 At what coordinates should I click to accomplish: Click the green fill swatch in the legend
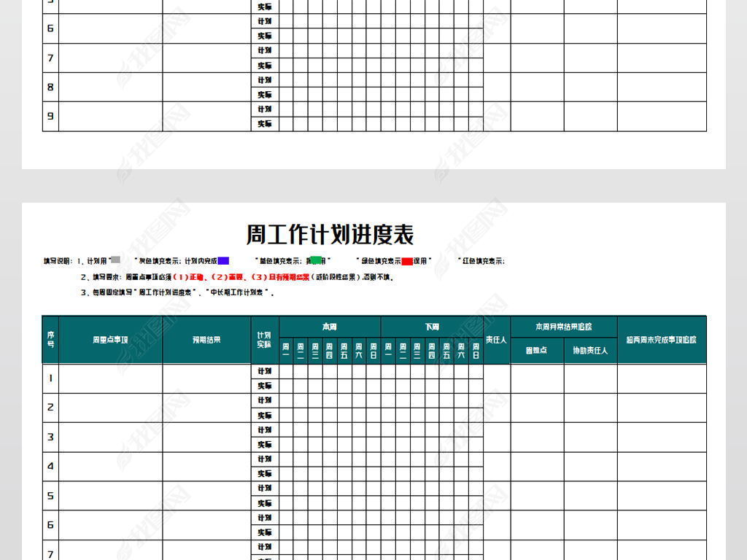[x=317, y=260]
